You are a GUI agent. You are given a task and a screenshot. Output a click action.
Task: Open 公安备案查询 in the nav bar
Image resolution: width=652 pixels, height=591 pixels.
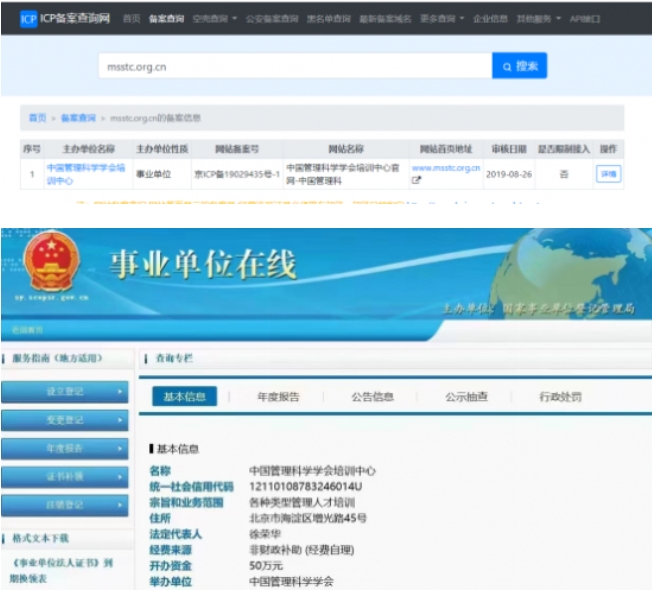pos(272,19)
